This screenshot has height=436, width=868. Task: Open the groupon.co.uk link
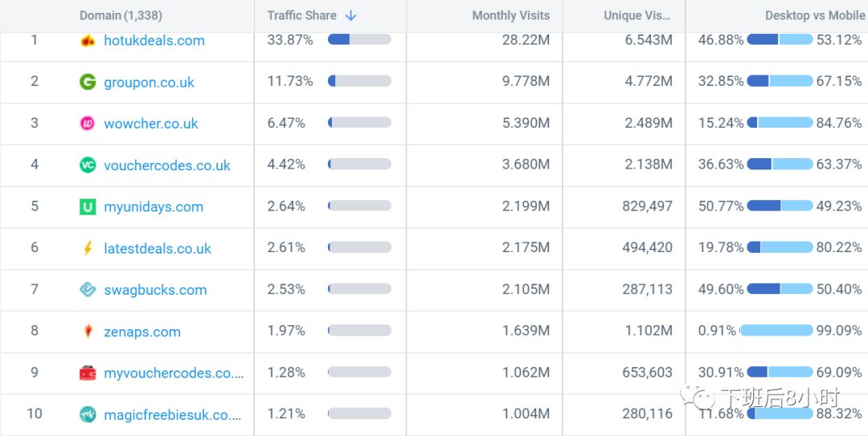[x=149, y=82]
